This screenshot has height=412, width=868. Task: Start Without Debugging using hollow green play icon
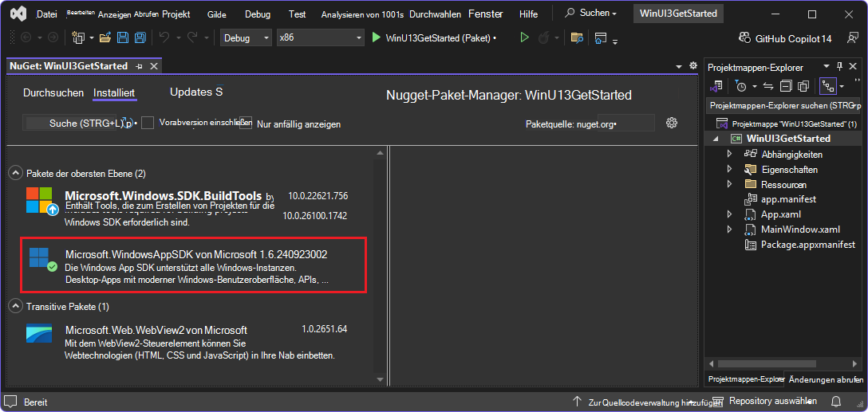point(524,37)
